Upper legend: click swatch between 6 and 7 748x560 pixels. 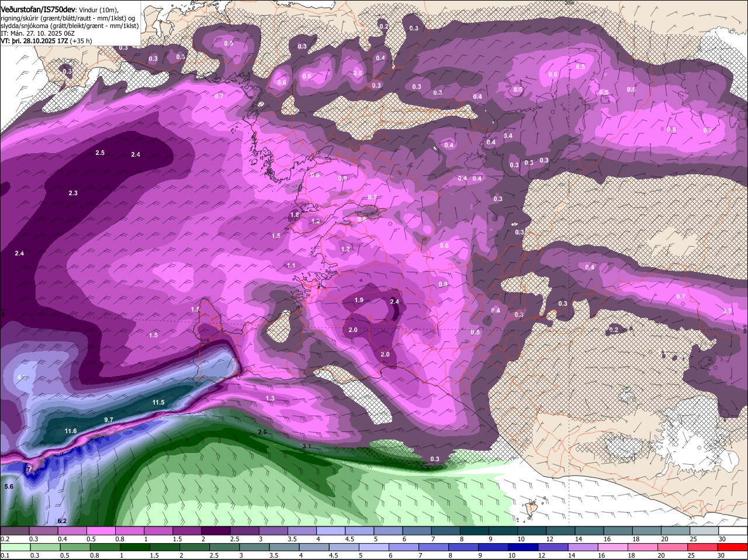pyautogui.click(x=417, y=531)
